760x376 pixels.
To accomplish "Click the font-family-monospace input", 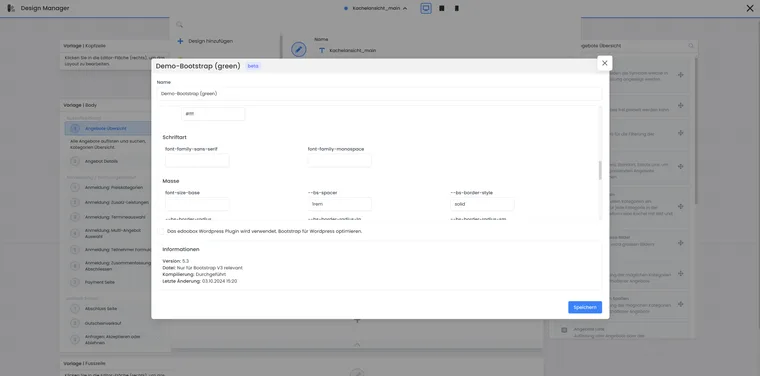I will point(339,160).
